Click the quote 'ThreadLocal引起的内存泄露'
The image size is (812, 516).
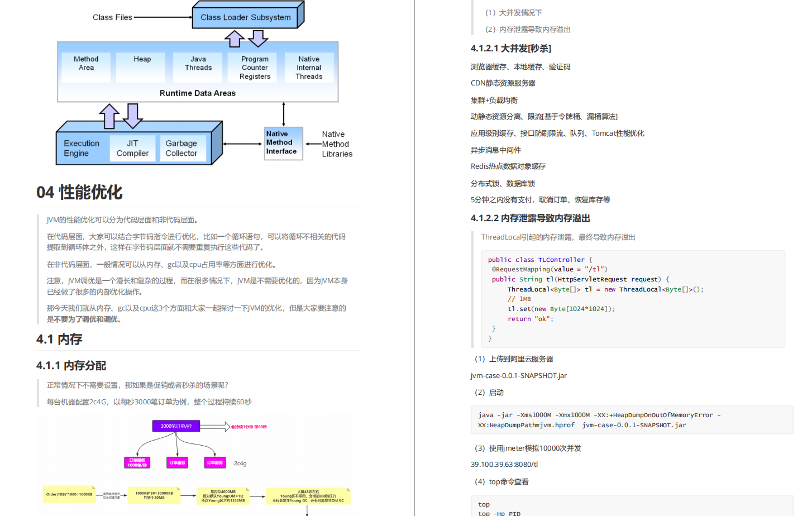(x=558, y=237)
